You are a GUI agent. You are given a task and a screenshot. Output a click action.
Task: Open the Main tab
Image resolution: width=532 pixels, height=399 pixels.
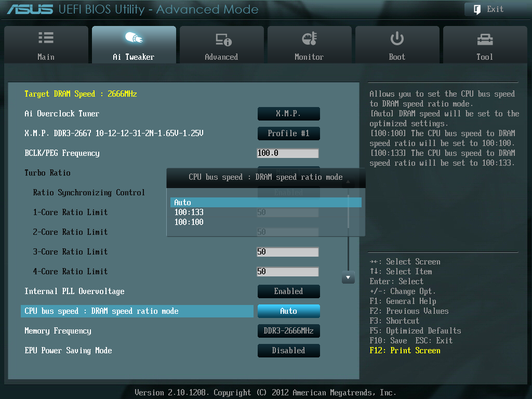click(x=46, y=45)
